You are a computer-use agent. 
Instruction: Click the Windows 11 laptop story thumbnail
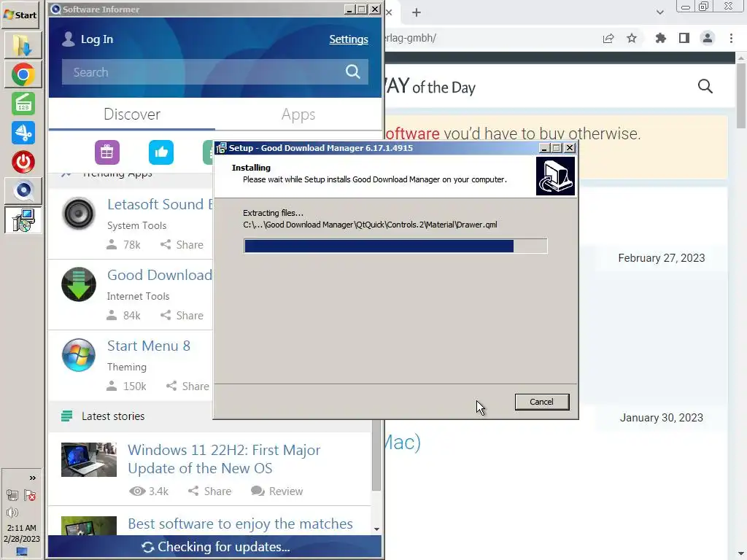(x=88, y=459)
